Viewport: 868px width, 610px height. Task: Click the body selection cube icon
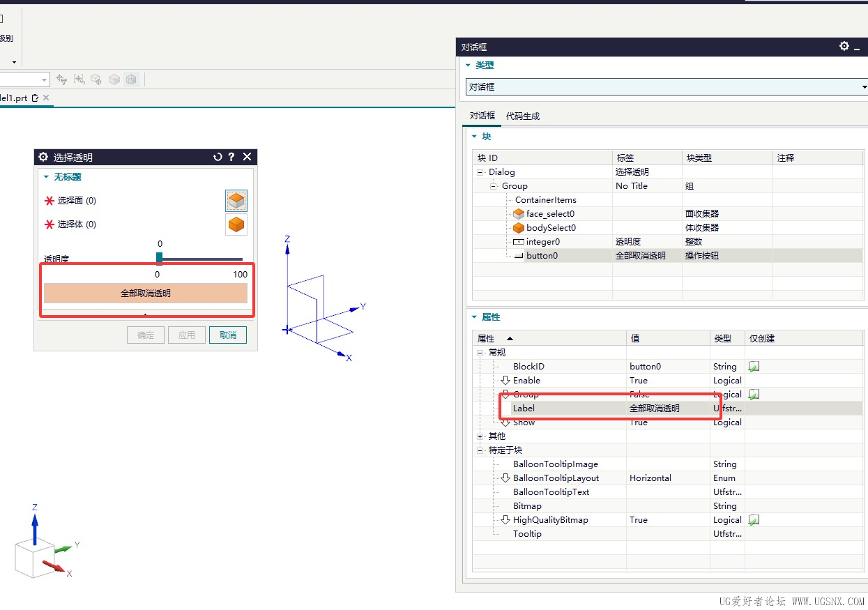coord(236,224)
